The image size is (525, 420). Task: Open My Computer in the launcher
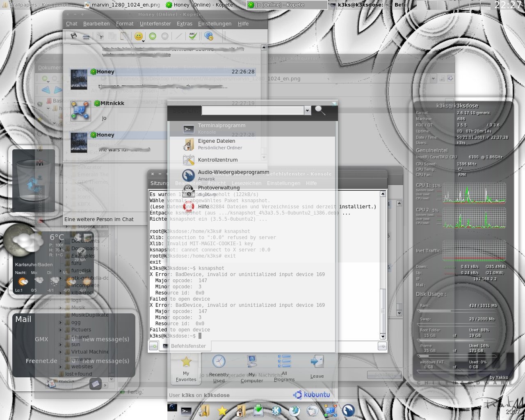point(252,369)
